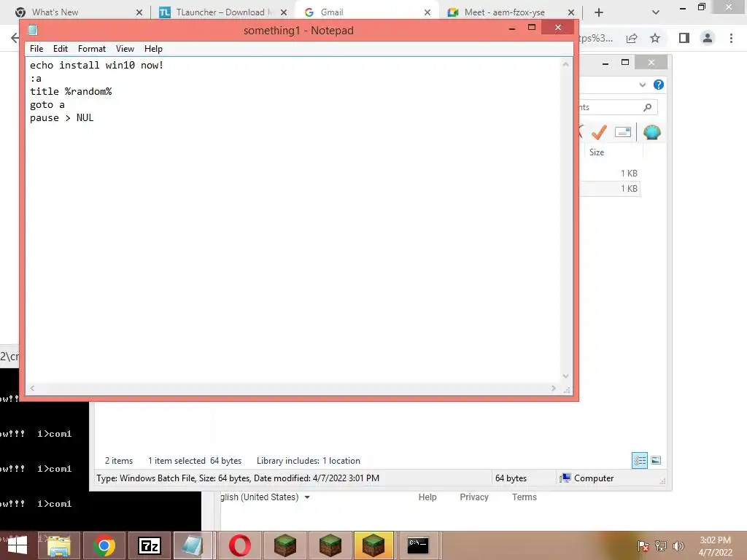The width and height of the screenshot is (747, 560).
Task: Click the rename icon in Explorer toolbar
Action: coord(623,132)
